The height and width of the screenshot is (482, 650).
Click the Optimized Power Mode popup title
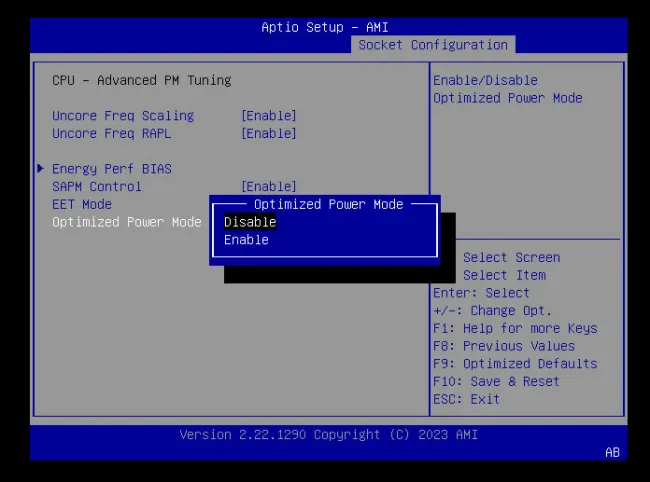tap(328, 204)
